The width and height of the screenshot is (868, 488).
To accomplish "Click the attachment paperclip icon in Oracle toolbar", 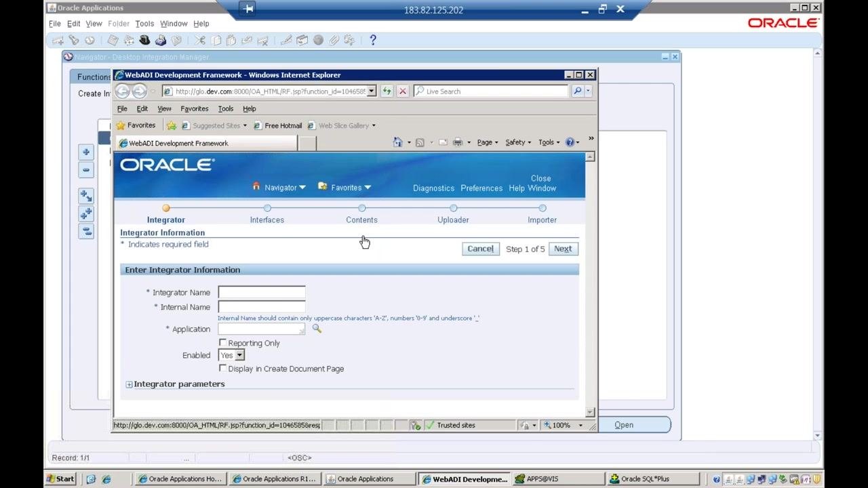I will point(334,41).
